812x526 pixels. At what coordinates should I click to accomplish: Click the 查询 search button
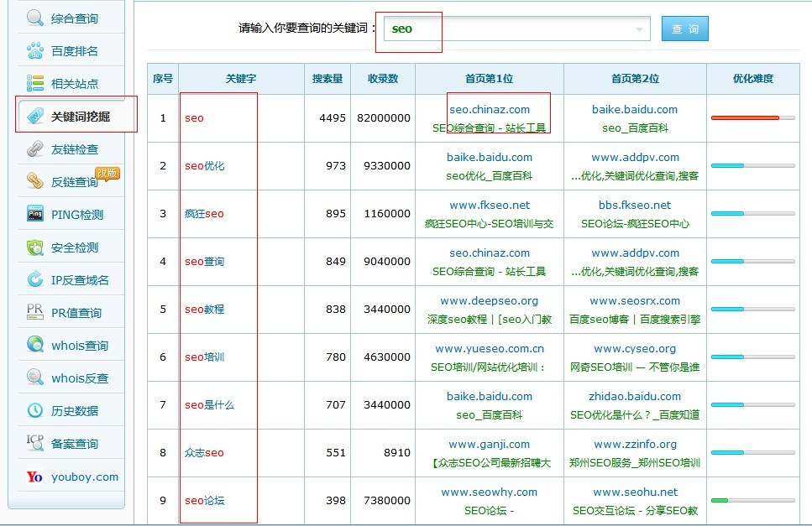click(684, 29)
